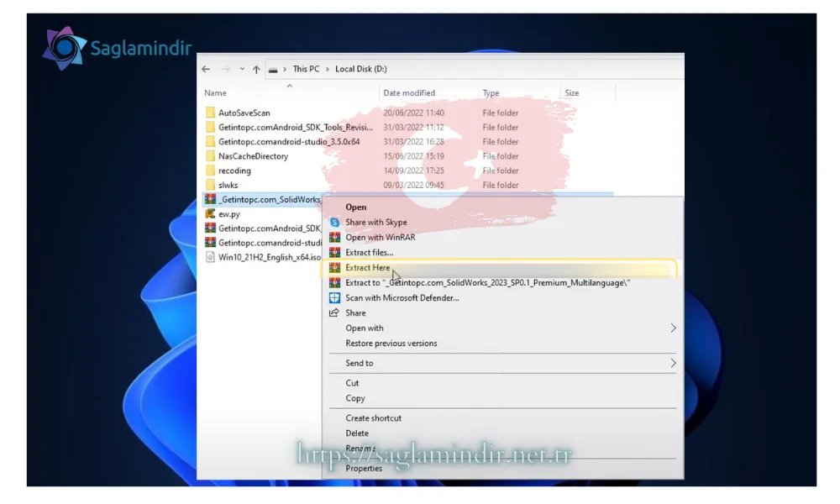Viewport: 840px width, 504px height.
Task: Click the Skype icon in context menu
Action: click(334, 223)
